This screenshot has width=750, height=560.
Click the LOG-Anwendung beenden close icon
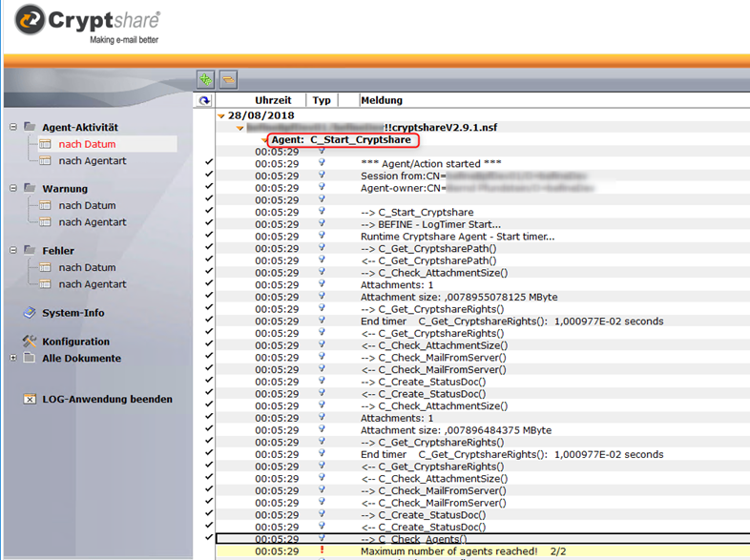click(x=30, y=399)
